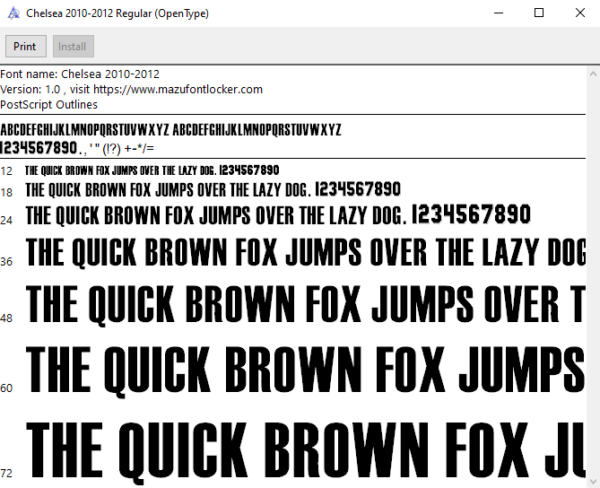Click the window title Chelsea 2010-2012 Regular (OpenType)

(x=117, y=13)
